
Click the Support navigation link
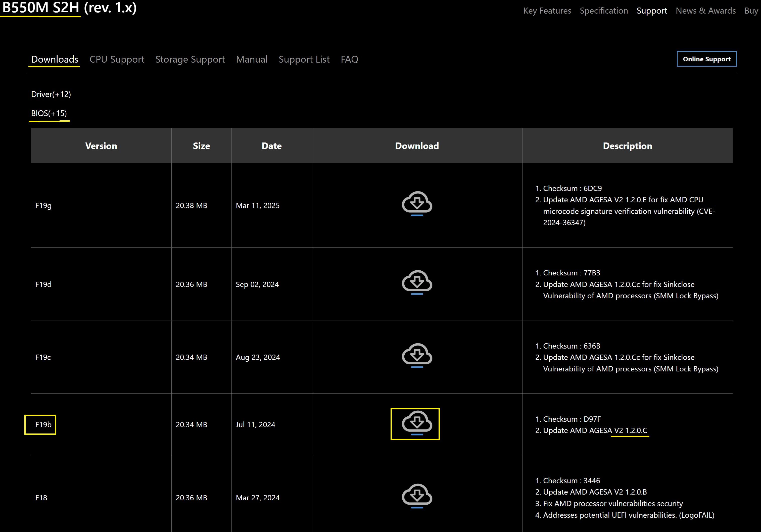tap(651, 11)
